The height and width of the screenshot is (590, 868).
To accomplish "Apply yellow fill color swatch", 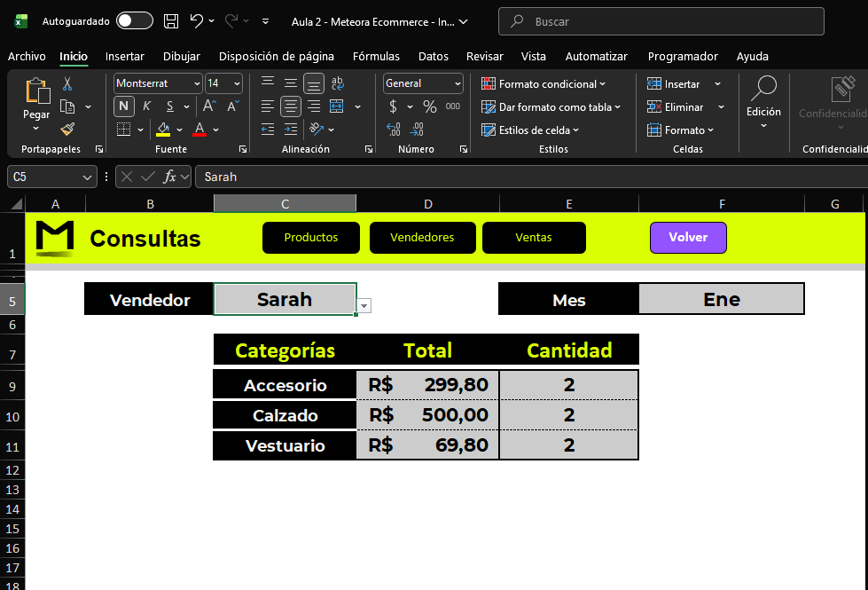I will 163,129.
